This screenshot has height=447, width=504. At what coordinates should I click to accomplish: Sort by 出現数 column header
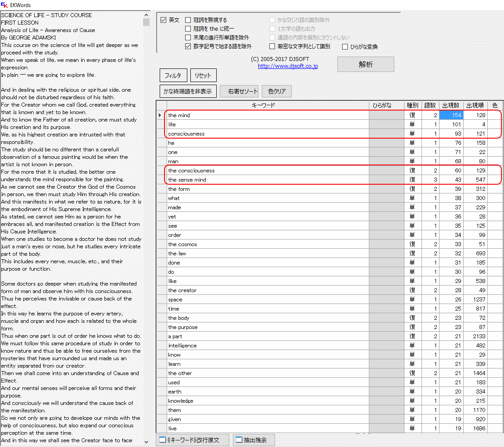pos(451,105)
